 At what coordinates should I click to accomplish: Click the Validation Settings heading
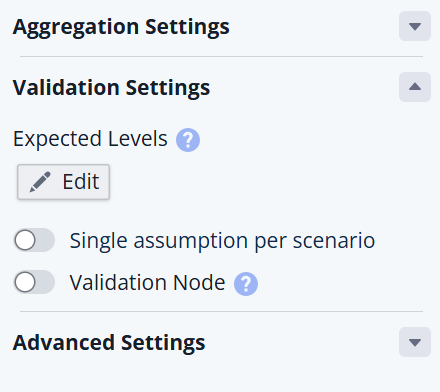(x=111, y=88)
